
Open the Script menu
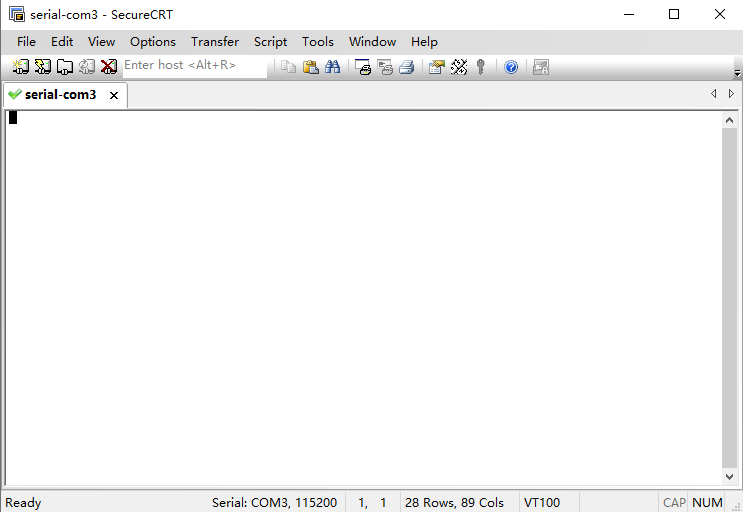270,41
